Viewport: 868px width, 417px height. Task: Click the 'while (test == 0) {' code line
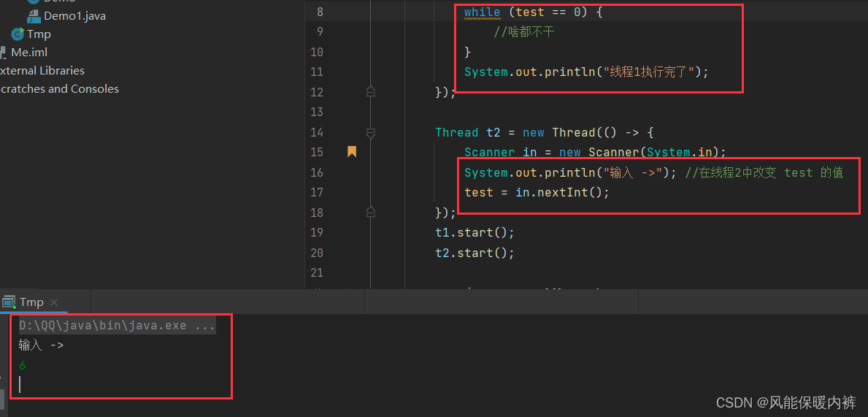pyautogui.click(x=533, y=12)
